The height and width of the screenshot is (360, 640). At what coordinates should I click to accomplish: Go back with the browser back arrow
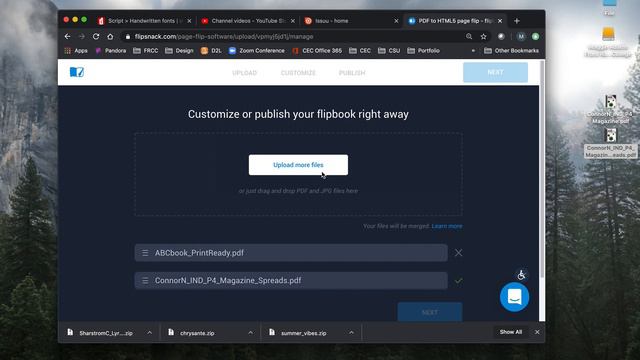coord(68,37)
